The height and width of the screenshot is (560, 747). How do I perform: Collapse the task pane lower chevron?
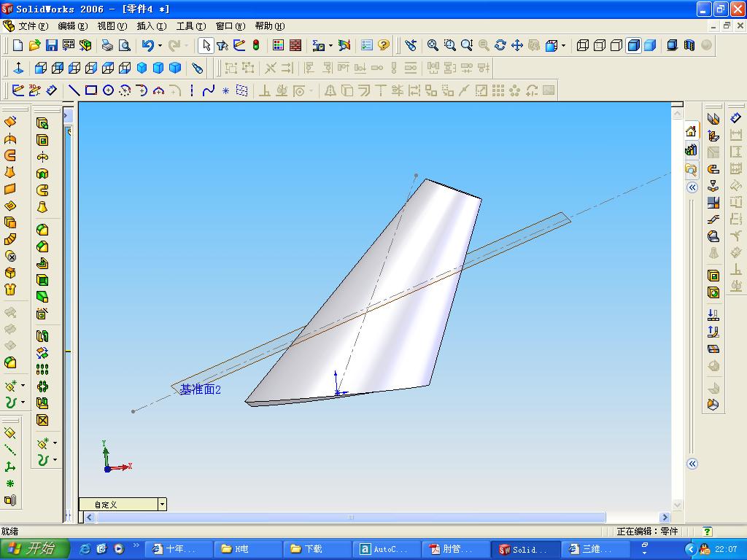click(x=693, y=464)
